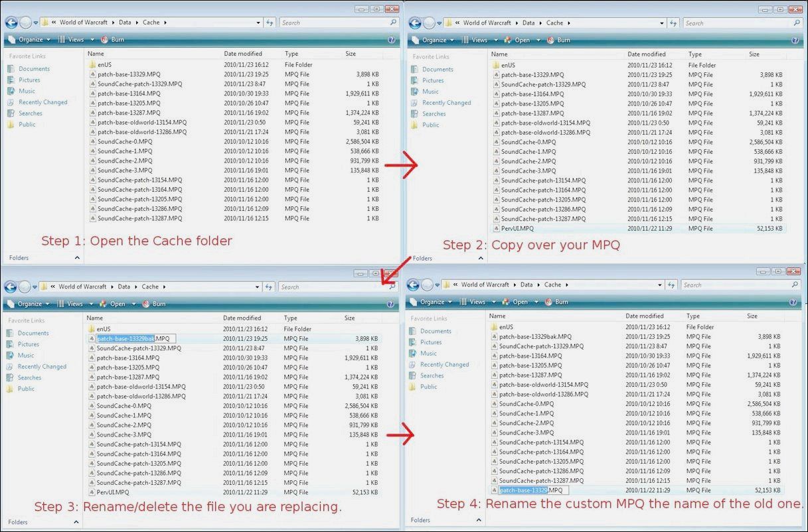
Task: Open Help in the Step 1 window toolbar
Action: (392, 40)
